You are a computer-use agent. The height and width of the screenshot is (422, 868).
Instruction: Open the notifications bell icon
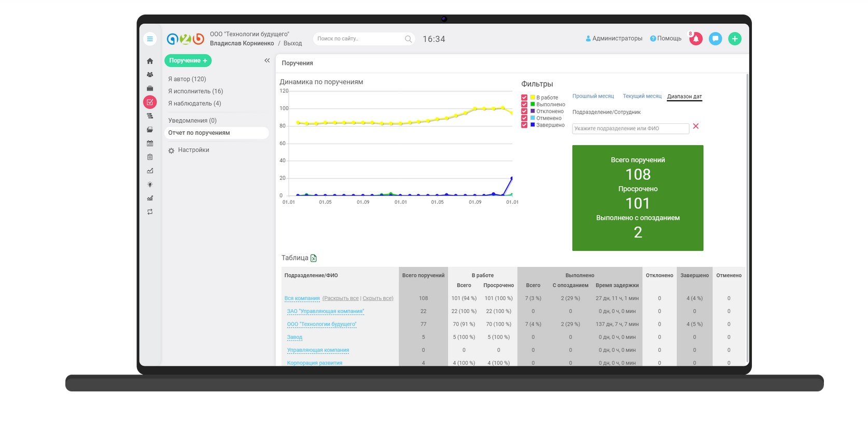tap(696, 39)
